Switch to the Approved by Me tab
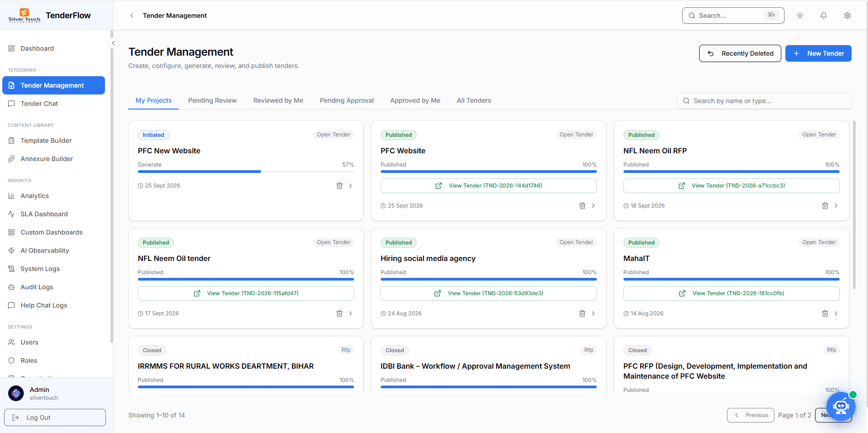 [415, 100]
